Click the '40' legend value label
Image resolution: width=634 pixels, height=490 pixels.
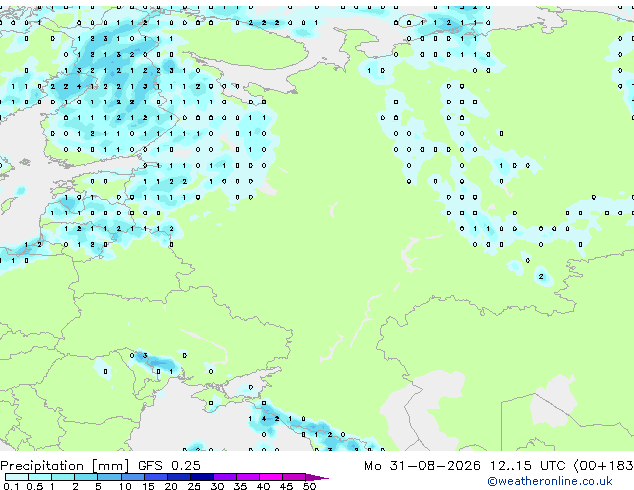point(263,486)
